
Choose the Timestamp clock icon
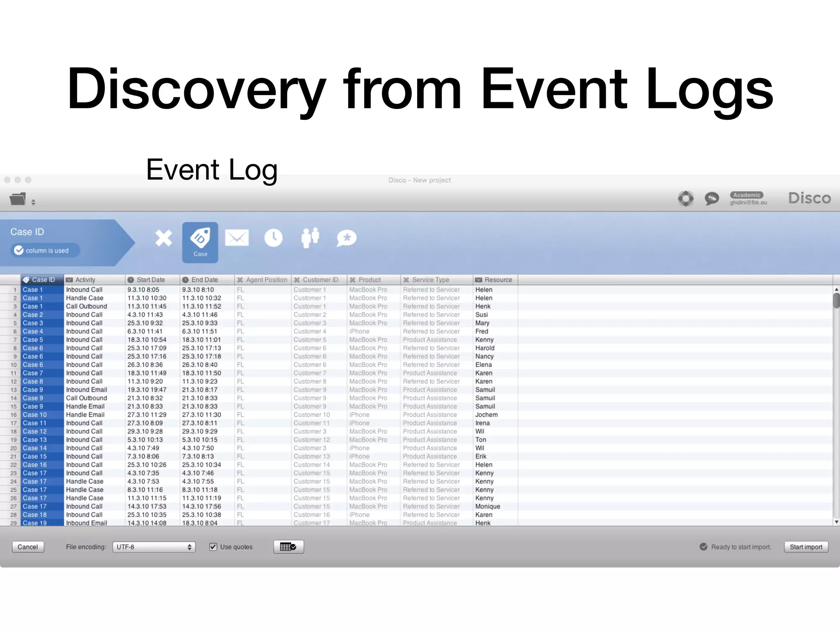pos(274,238)
